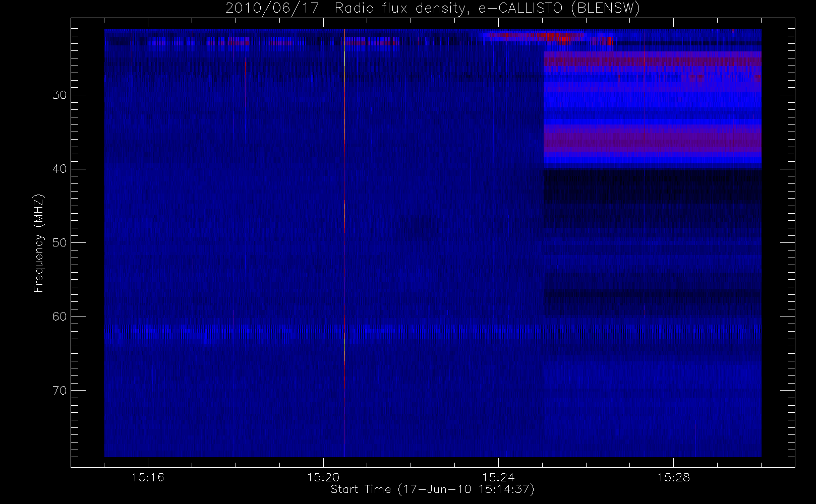Viewport: 816px width, 504px height.
Task: Click the 40 frequency tick label
Action: [x=59, y=169]
